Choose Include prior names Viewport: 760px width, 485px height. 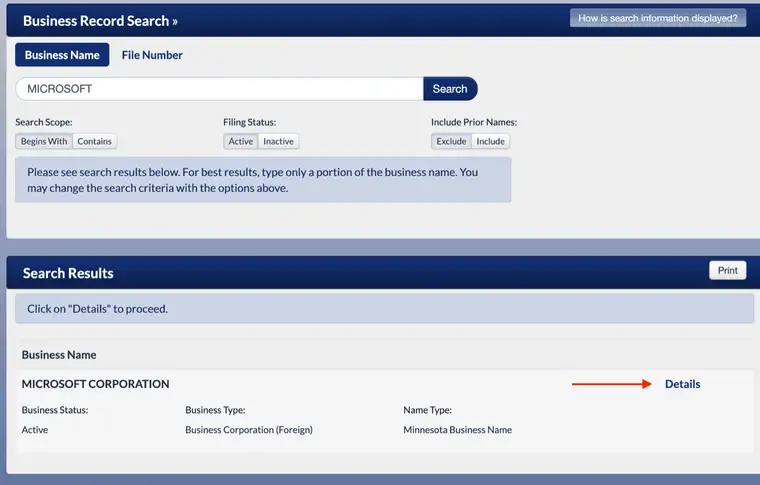click(x=491, y=141)
